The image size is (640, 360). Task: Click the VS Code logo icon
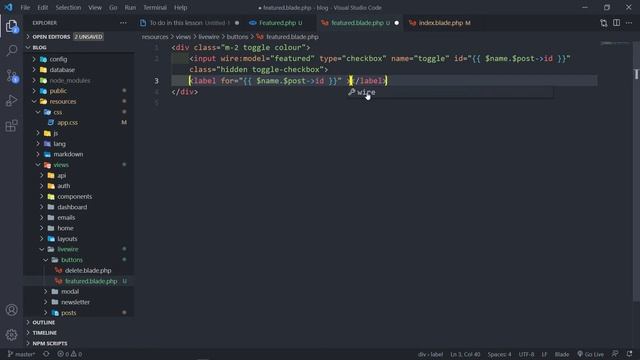click(x=8, y=7)
